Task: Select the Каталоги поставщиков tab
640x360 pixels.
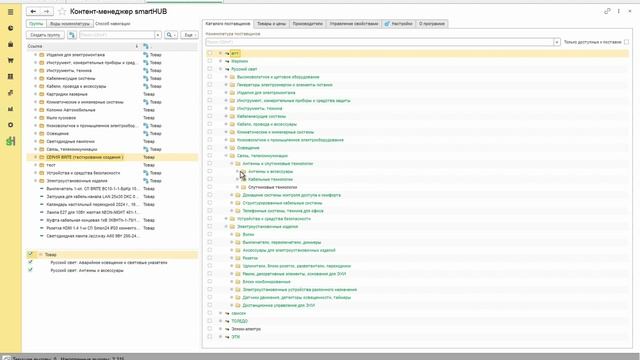Action: (x=228, y=24)
